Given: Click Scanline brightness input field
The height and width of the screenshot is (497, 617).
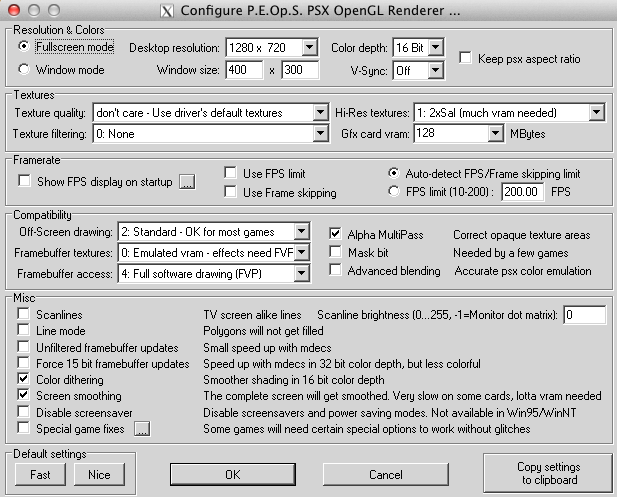Looking at the screenshot, I should tap(585, 315).
